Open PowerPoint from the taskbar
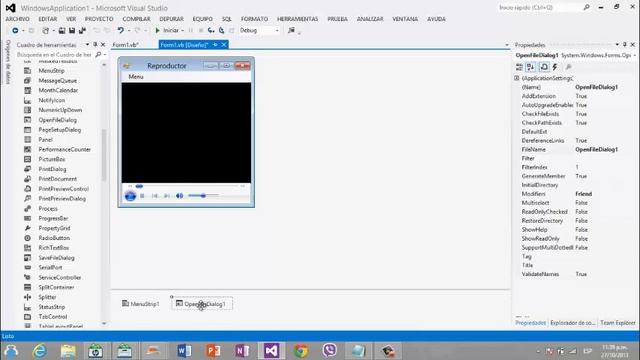Screen dimensions: 640x360 pos(213,351)
